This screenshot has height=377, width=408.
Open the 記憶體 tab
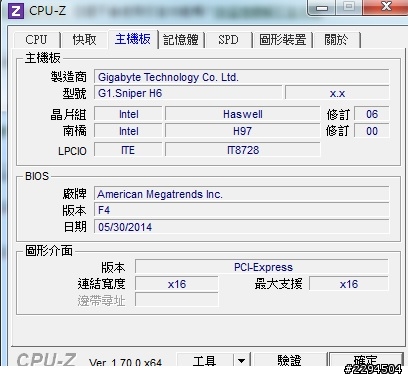[x=181, y=40]
